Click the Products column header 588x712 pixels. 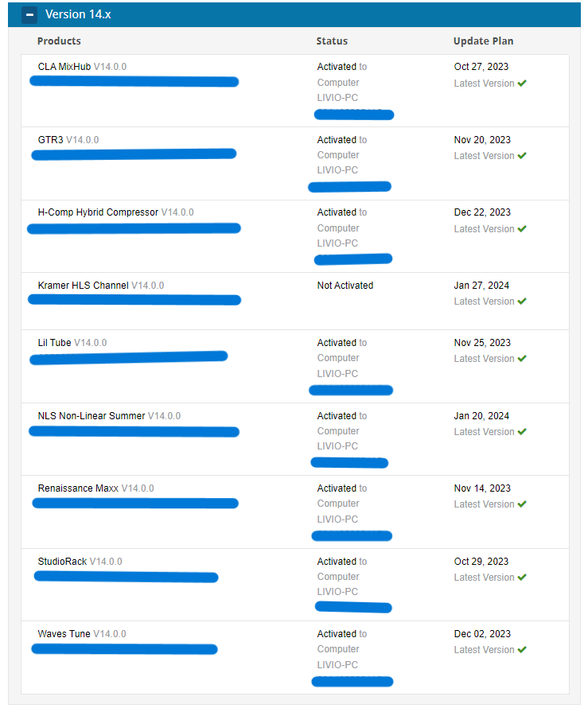click(x=59, y=41)
